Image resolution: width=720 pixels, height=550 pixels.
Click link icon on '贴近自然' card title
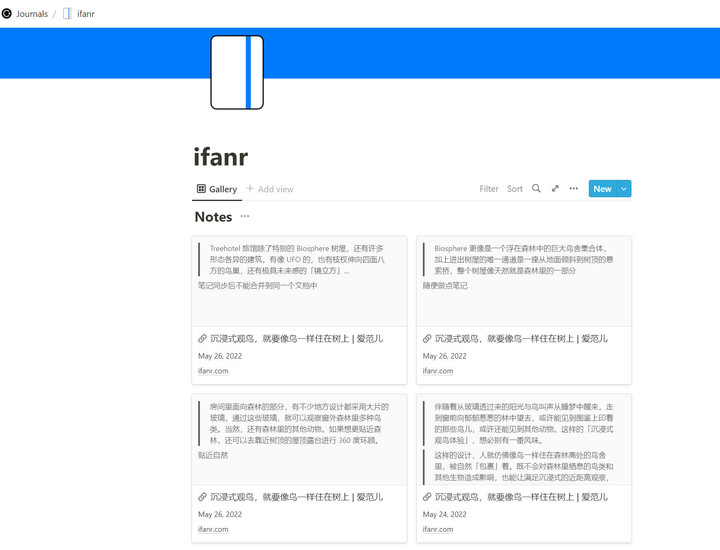coord(202,497)
